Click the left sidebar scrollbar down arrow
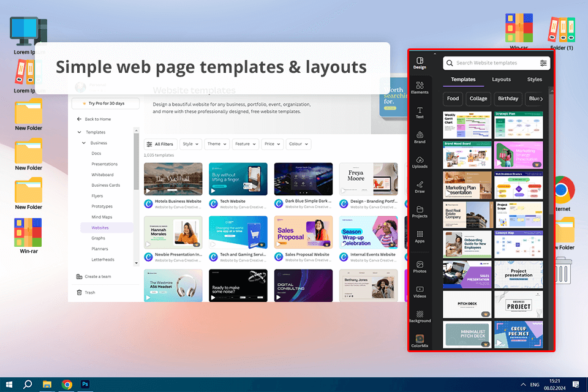 [x=136, y=263]
